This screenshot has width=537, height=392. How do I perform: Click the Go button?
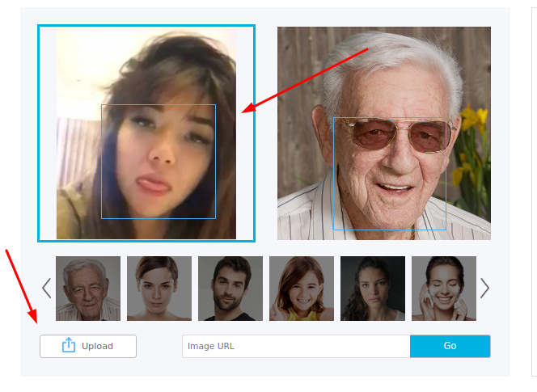[450, 346]
